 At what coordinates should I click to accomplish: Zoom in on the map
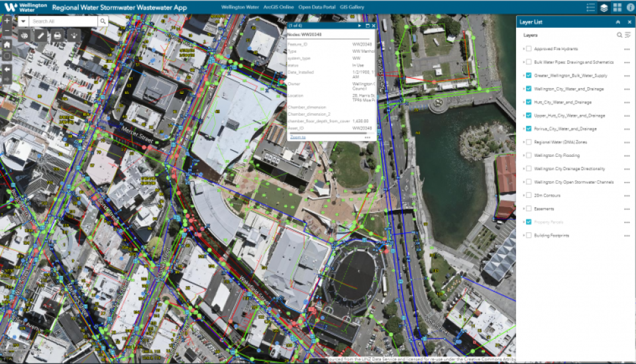click(x=7, y=21)
